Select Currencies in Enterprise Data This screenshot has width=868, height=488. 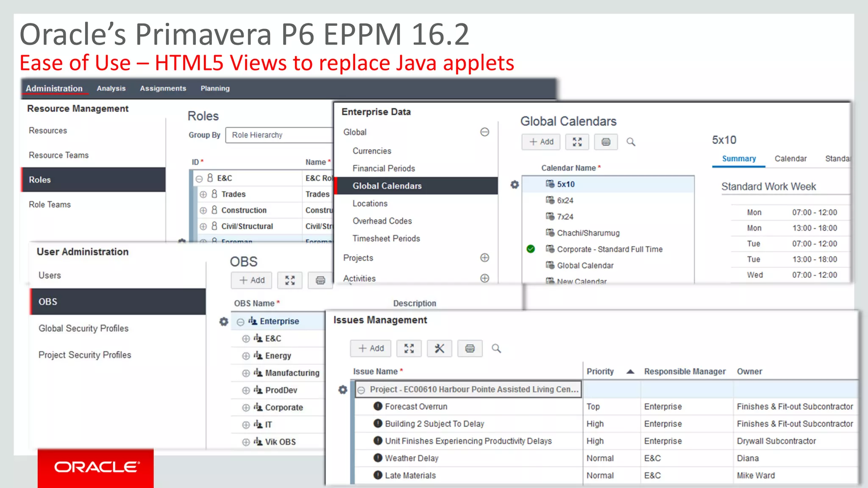point(372,151)
